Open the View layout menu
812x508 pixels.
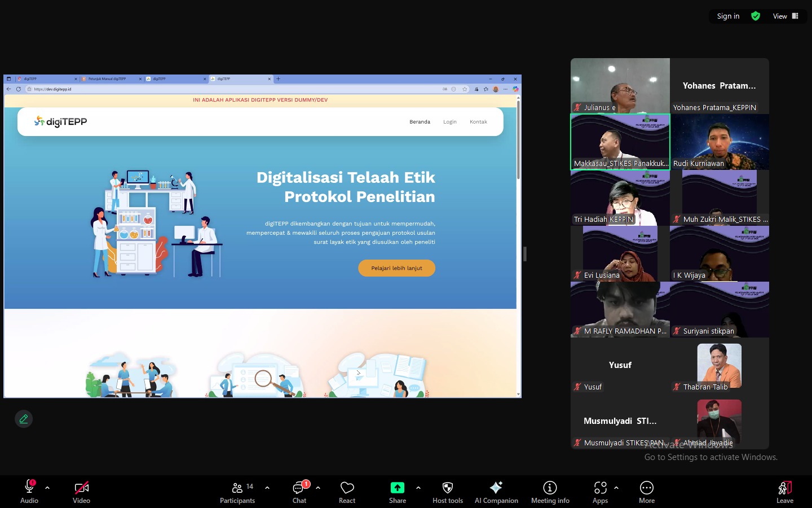[x=785, y=16]
